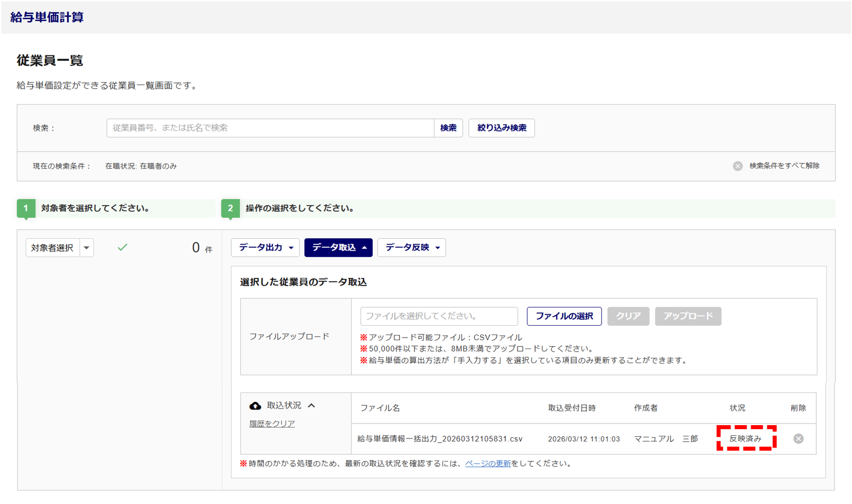Collapse the データ取込 panel
852x504 pixels.
(338, 248)
